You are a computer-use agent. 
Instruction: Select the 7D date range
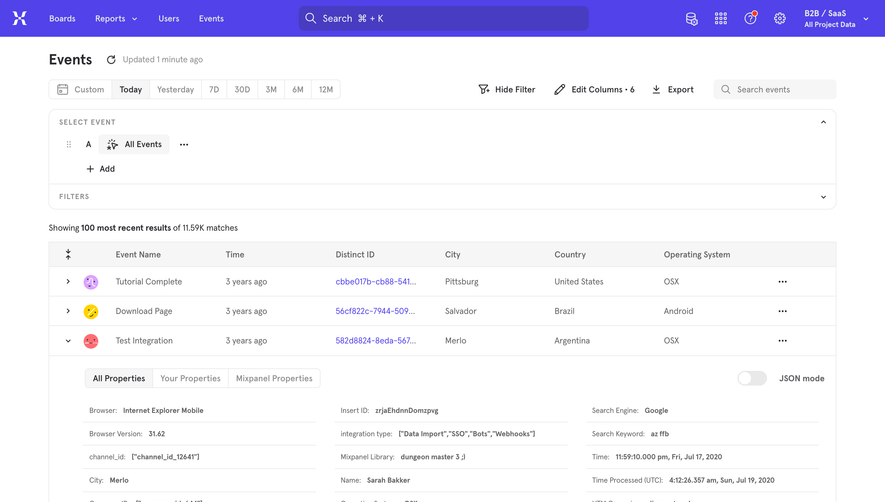(x=214, y=89)
